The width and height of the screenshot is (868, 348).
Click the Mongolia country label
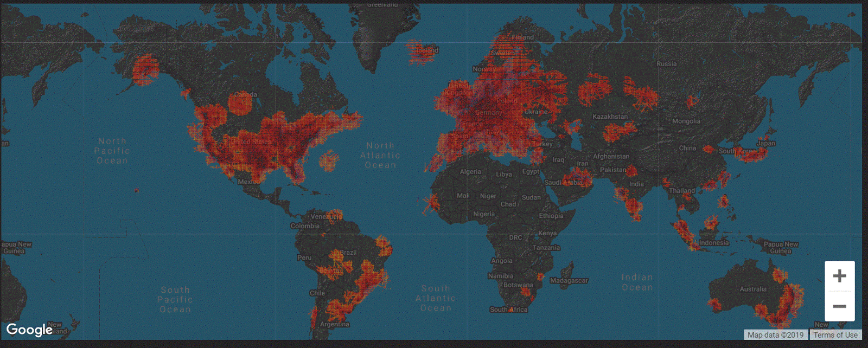(686, 121)
